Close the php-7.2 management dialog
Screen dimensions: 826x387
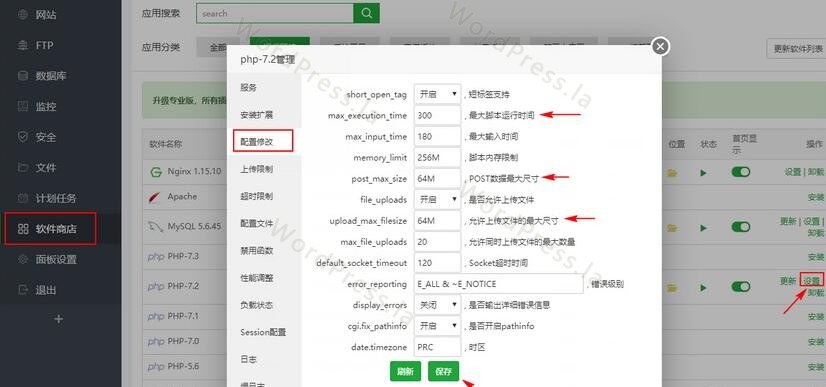point(660,46)
